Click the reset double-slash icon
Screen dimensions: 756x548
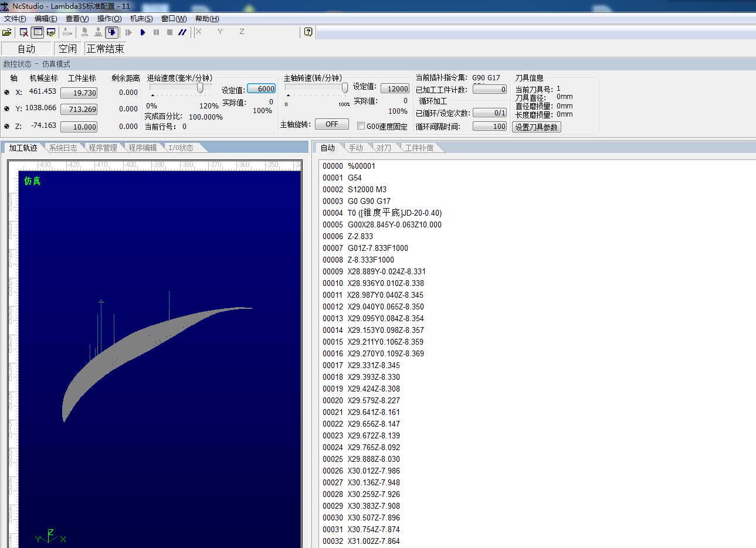pyautogui.click(x=182, y=32)
